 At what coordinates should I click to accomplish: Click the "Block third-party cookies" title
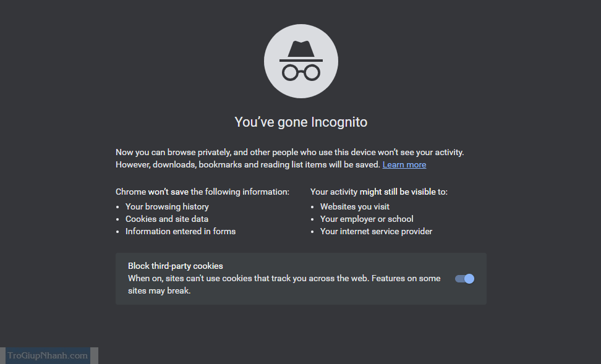(x=175, y=266)
